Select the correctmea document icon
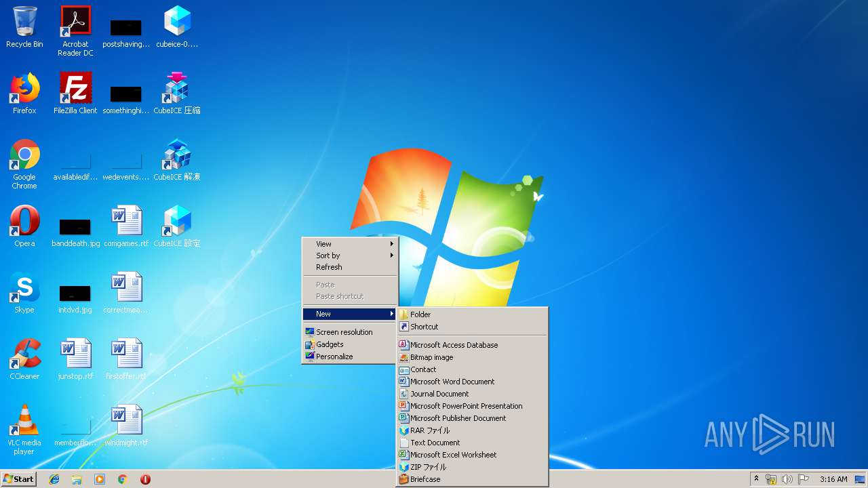This screenshot has height=488, width=868. pos(126,293)
